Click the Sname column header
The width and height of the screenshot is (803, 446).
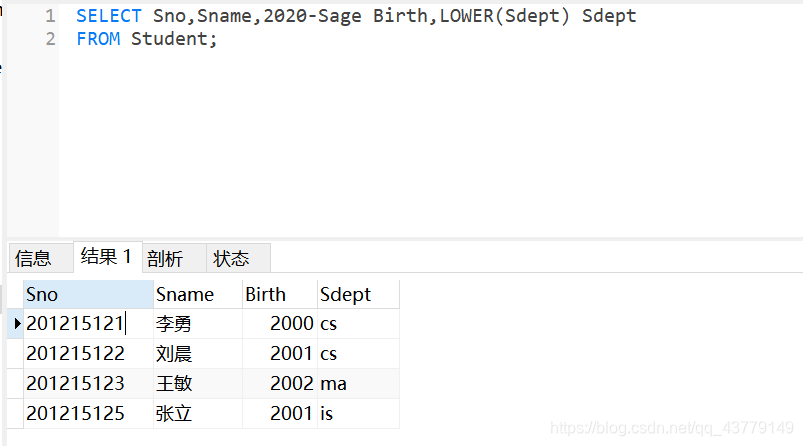click(x=198, y=294)
